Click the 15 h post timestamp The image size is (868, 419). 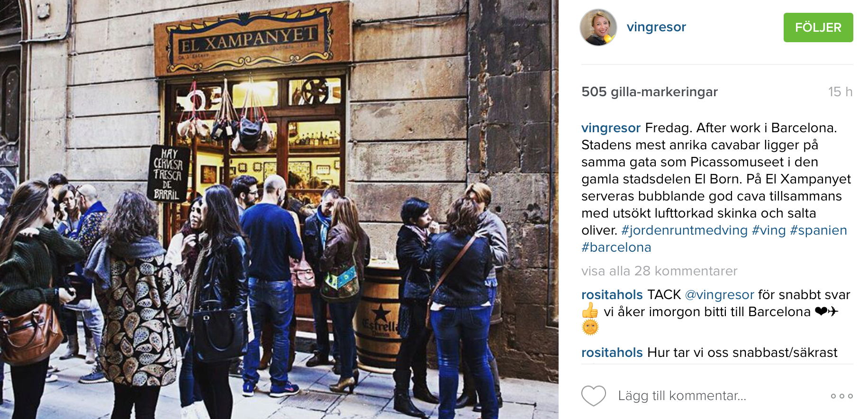(840, 92)
